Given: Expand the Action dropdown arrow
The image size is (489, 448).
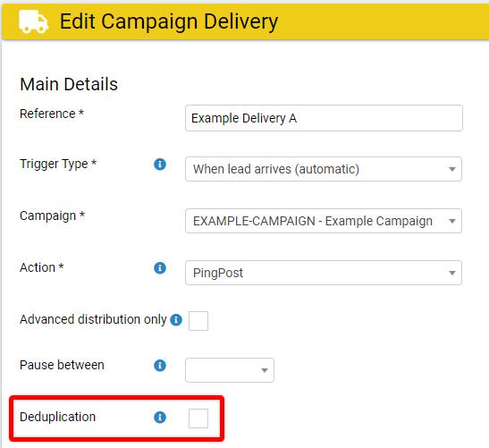Looking at the screenshot, I should [451, 273].
